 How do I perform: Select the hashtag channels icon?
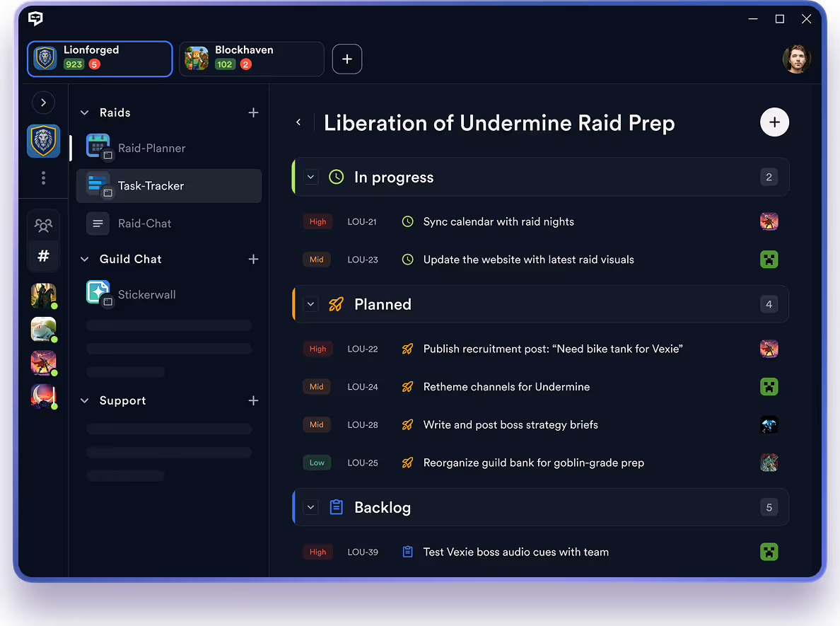43,256
